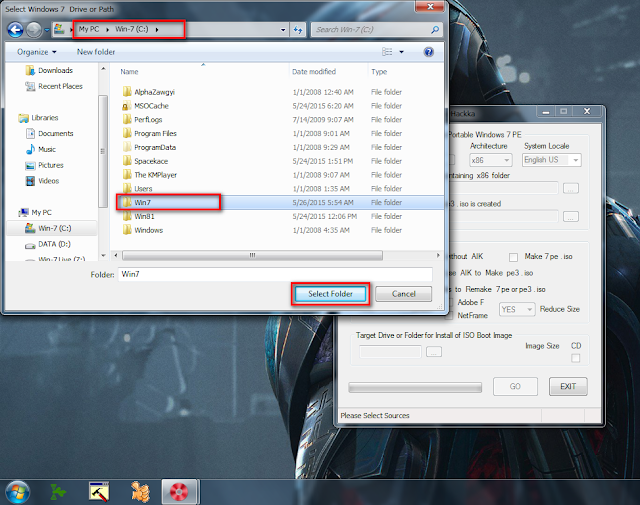Open the Organize menu
640x505 pixels.
click(36, 52)
